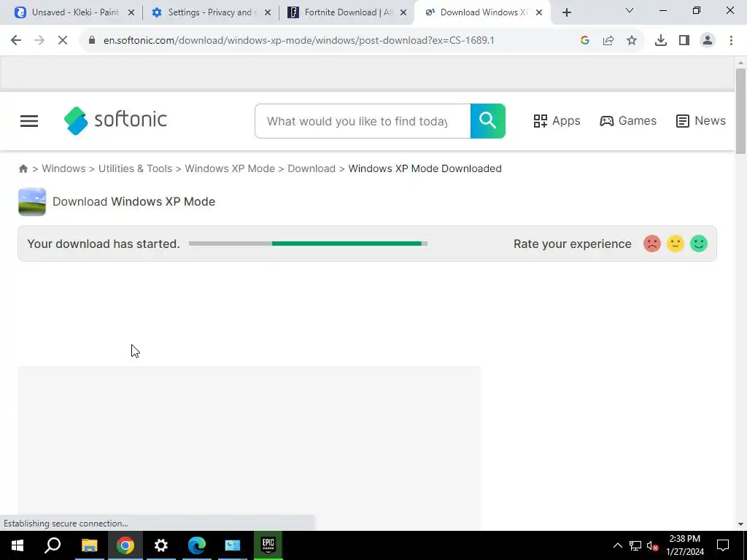The width and height of the screenshot is (747, 560).
Task: Click the Download breadcrumb link
Action: 311,168
